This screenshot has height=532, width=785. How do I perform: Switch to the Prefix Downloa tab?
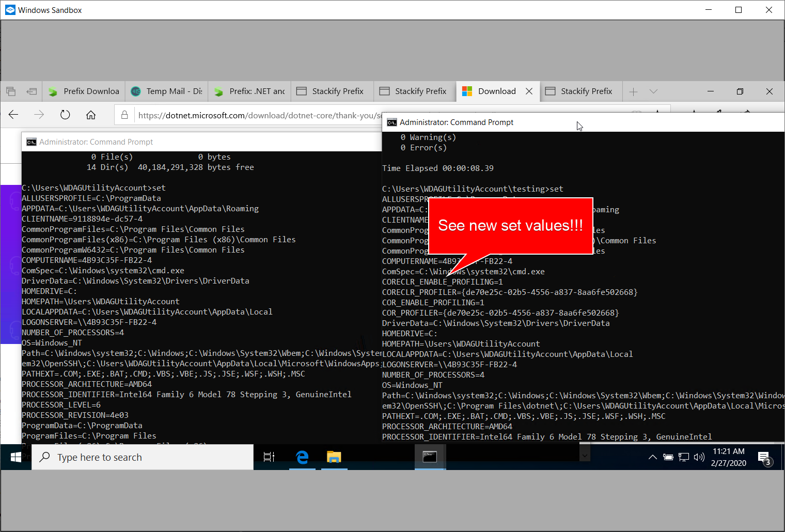(x=84, y=91)
